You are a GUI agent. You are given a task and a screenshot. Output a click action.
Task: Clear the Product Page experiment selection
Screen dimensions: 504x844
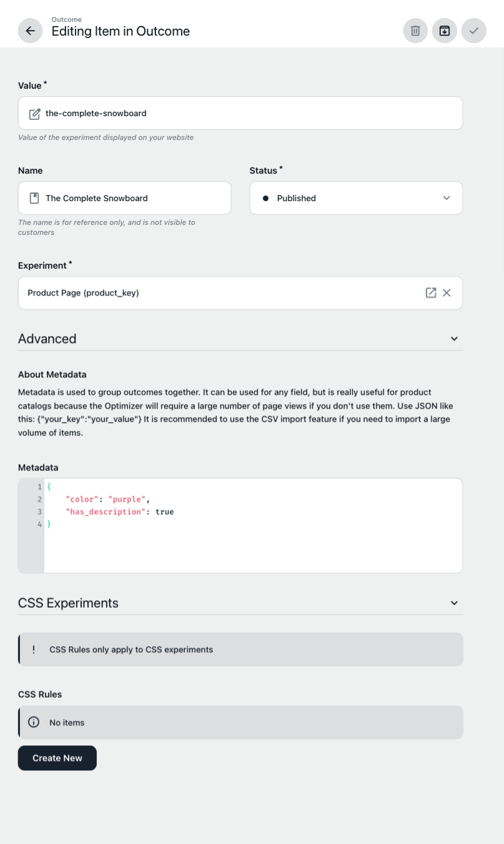(x=447, y=292)
